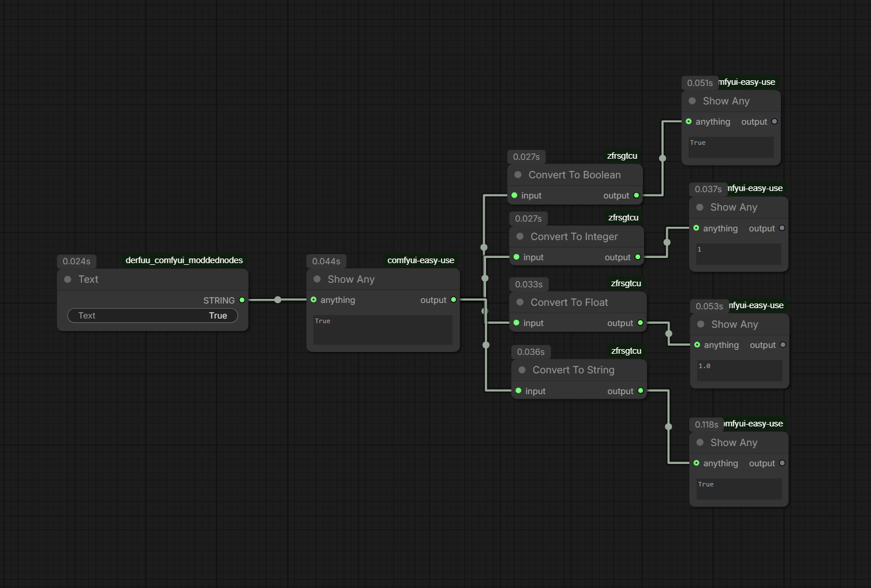Click the 0.044s timing label
The width and height of the screenshot is (871, 588).
tap(326, 261)
